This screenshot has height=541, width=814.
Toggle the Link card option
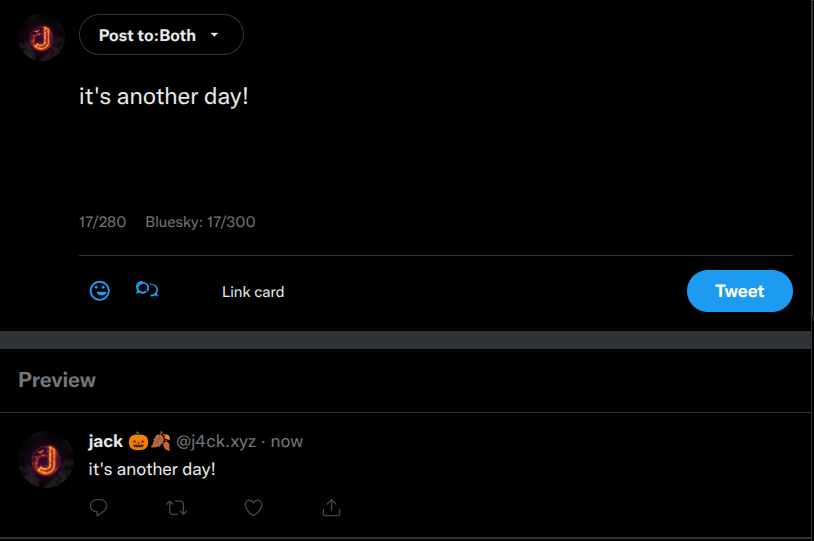[253, 292]
